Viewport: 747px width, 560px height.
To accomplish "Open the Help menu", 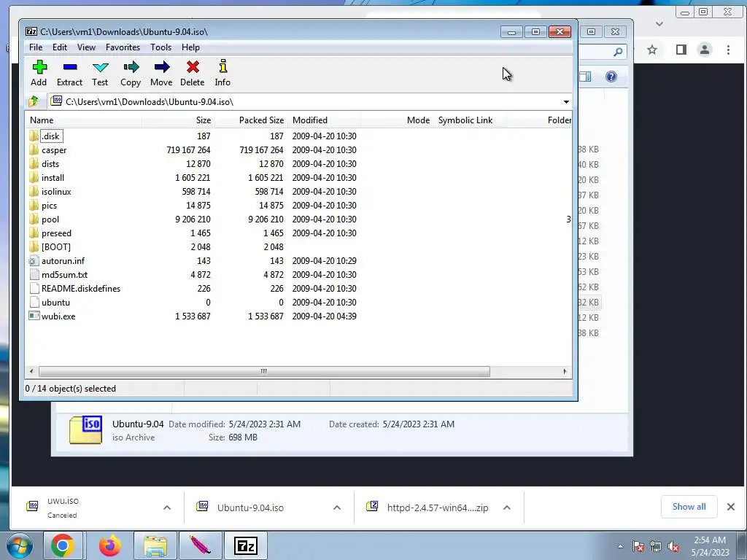I will point(190,47).
